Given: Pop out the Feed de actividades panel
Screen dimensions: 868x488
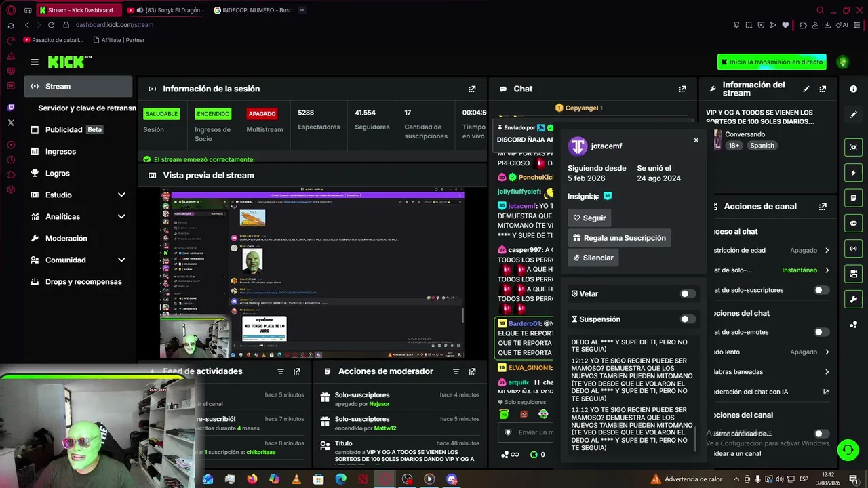Looking at the screenshot, I should click(x=296, y=371).
